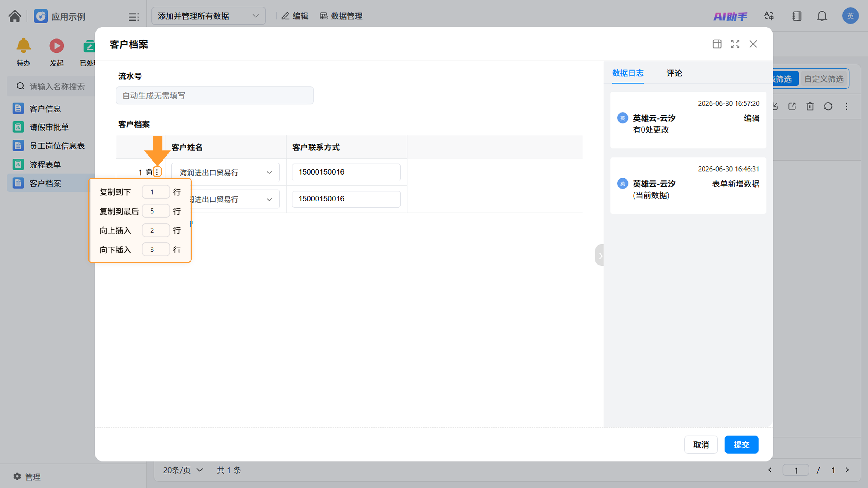The width and height of the screenshot is (868, 488).
Task: Open the 应用示例 app logo
Action: click(x=41, y=16)
